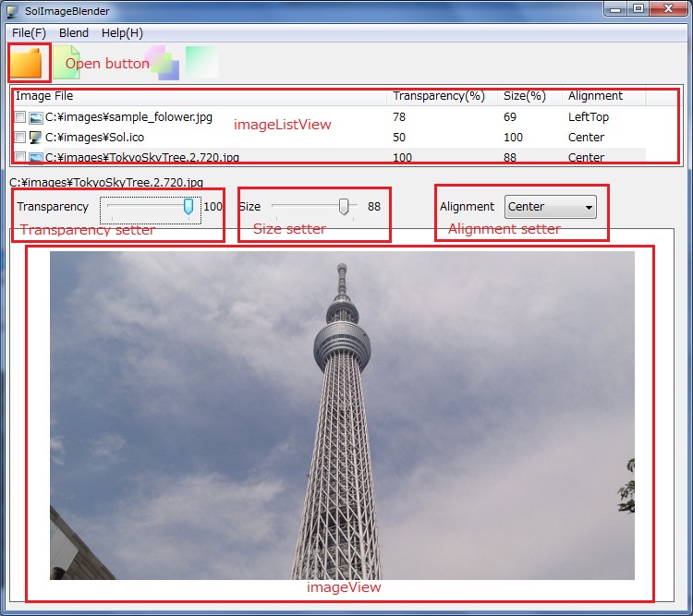Click the overlapping squares blend icon
693x616 pixels.
click(162, 63)
